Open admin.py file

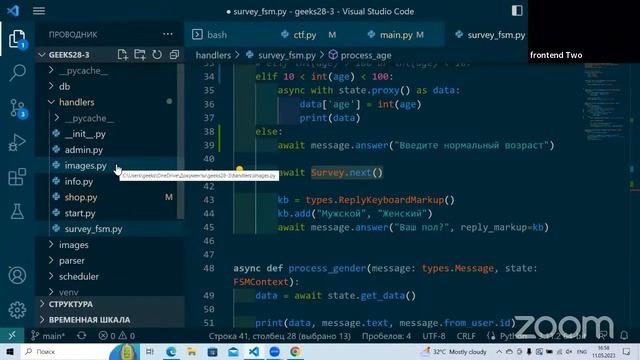(83, 150)
